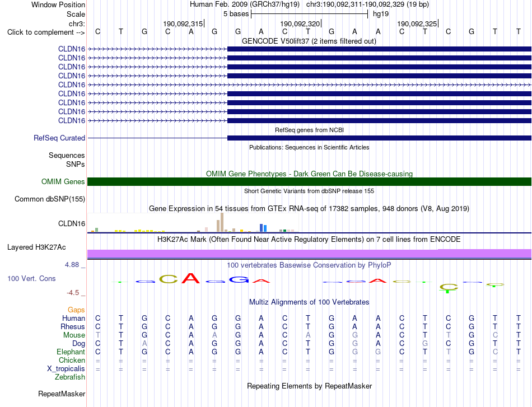Click the CLDN16 GTEx expression bar chart
Image resolution: width=532 pixels, height=407 pixels.
click(x=193, y=223)
